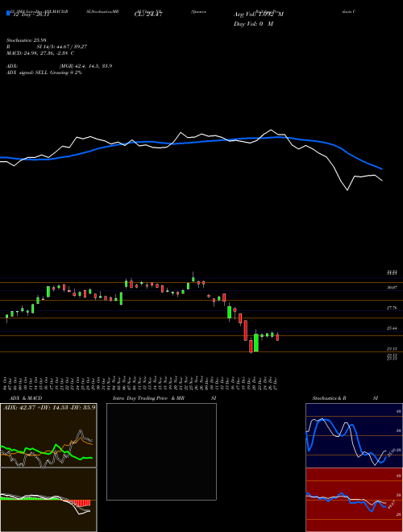This screenshot has height=532, width=403.
Task: Click the tall green candle after the low
Action: (256, 343)
